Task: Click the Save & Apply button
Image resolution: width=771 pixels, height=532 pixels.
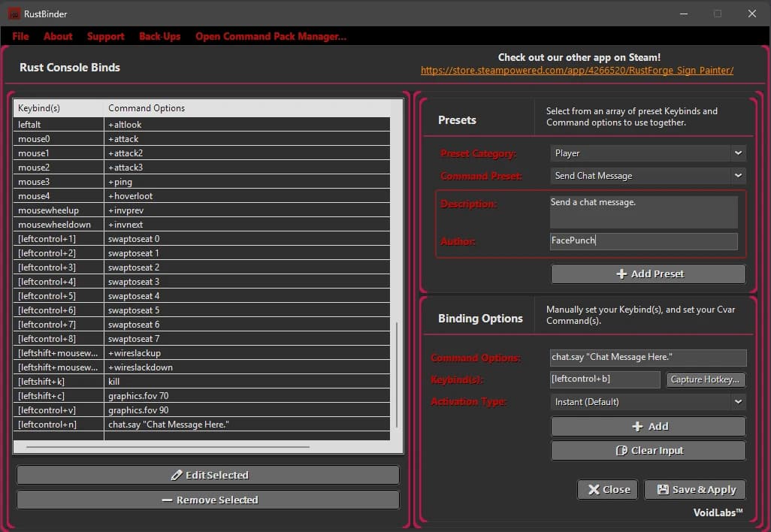Action: (x=695, y=489)
